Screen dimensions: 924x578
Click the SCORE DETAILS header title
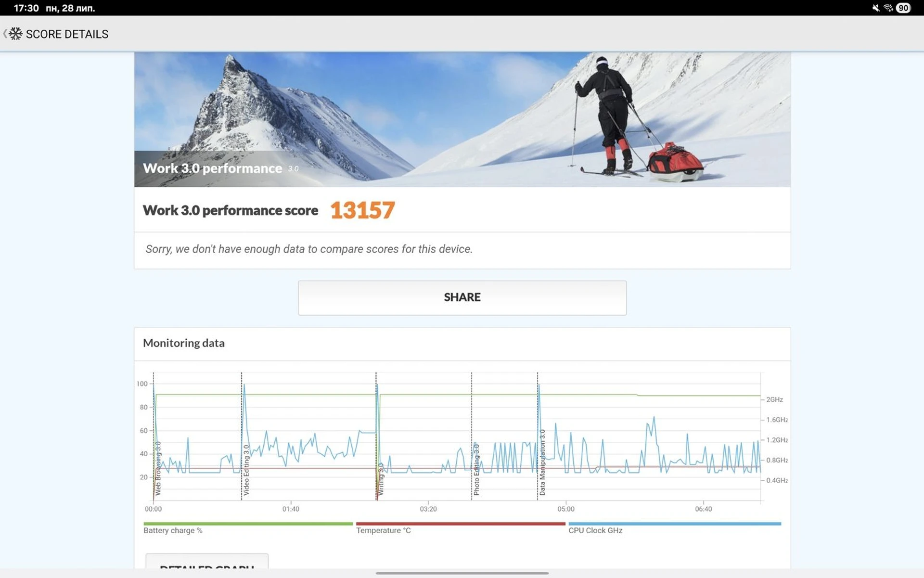pos(67,34)
